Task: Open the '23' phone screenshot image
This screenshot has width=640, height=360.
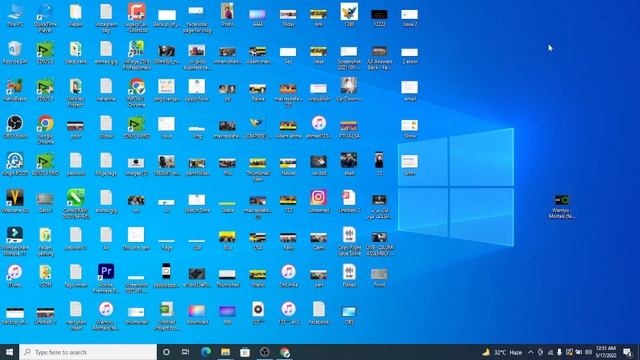Action: click(x=379, y=164)
